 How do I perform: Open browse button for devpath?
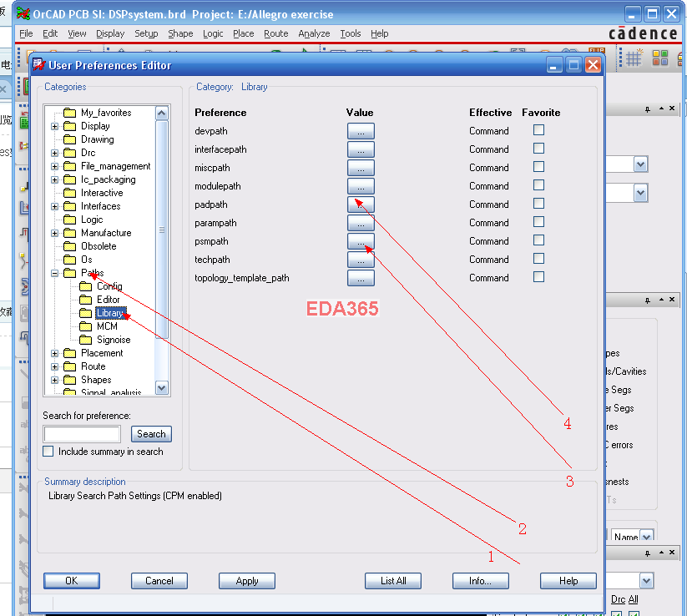[x=361, y=131]
